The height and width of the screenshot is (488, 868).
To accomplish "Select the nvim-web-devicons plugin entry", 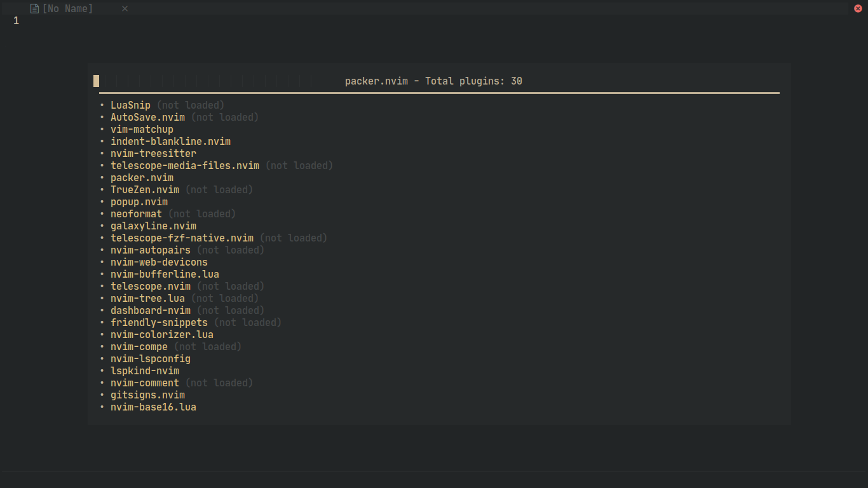I will (x=159, y=262).
